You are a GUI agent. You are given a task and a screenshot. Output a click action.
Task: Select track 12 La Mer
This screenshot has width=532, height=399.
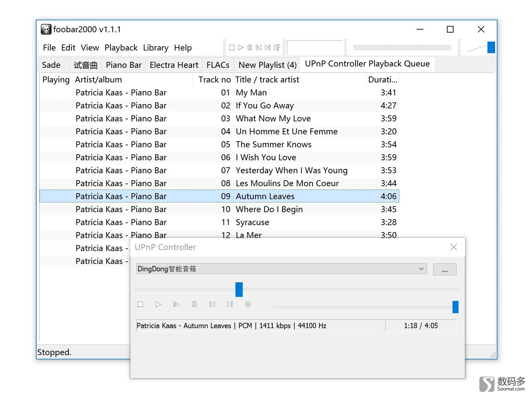219,234
